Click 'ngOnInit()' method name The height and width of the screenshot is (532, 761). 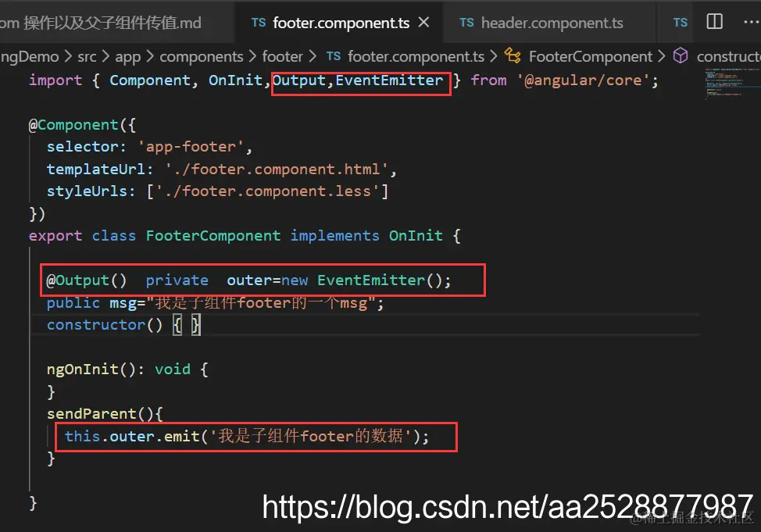[x=91, y=370]
